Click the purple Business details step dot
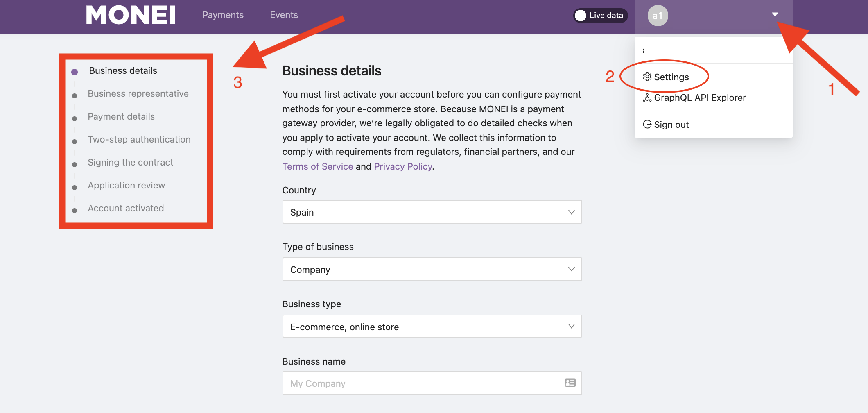This screenshot has height=413, width=868. pyautogui.click(x=75, y=72)
